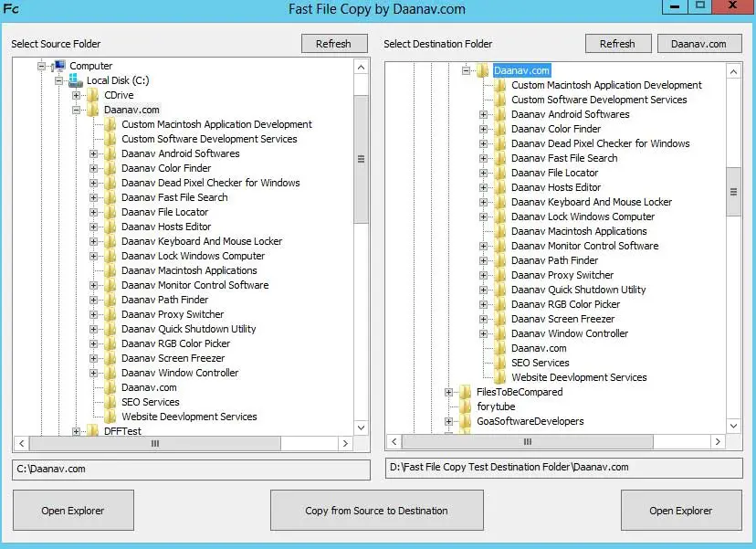Image resolution: width=756 pixels, height=549 pixels.
Task: Open Explorer for the destination folder
Action: pyautogui.click(x=681, y=511)
